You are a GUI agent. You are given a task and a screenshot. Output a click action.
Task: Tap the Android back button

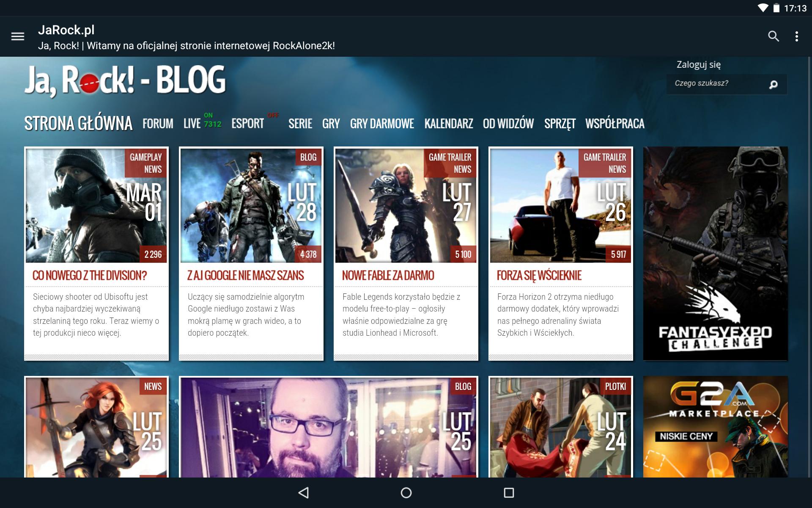(304, 493)
